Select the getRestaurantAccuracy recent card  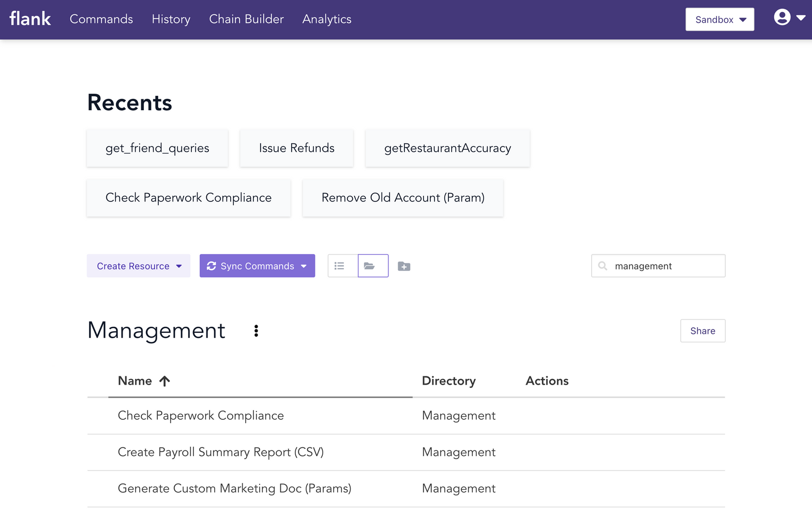(x=447, y=148)
